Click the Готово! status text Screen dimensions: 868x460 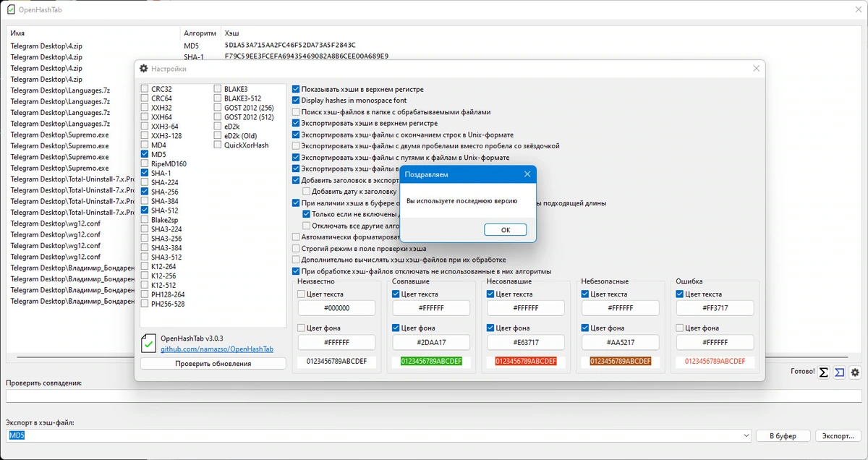[x=802, y=372]
